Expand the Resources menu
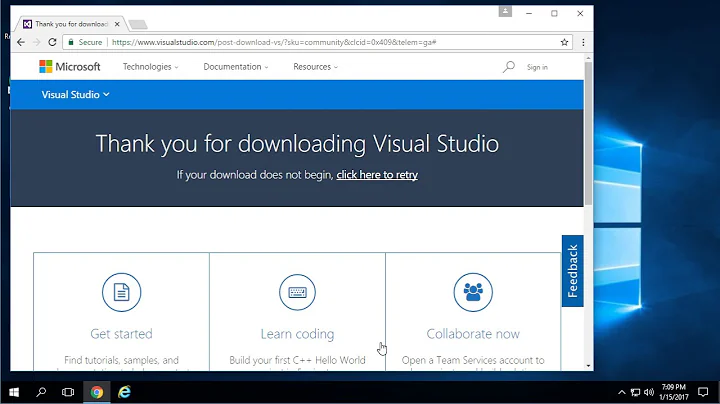Viewport: 720px width, 404px height. pos(316,67)
